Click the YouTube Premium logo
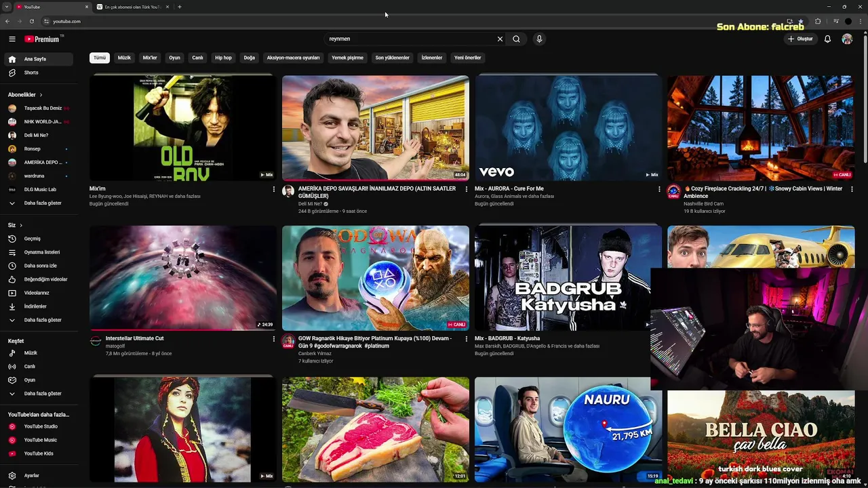The width and height of the screenshot is (868, 488). pyautogui.click(x=43, y=39)
